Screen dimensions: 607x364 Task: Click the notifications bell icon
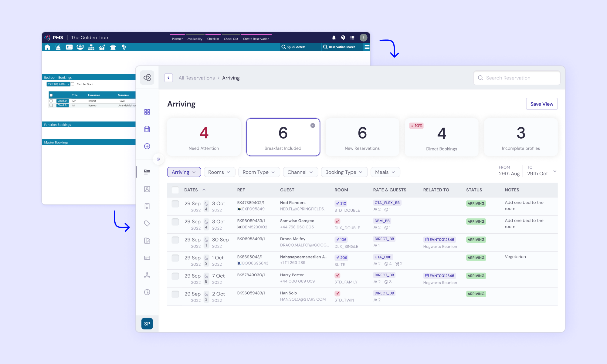point(334,38)
